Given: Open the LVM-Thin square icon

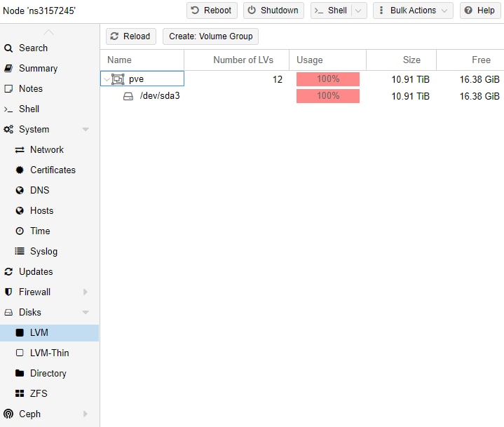Looking at the screenshot, I should [20, 353].
